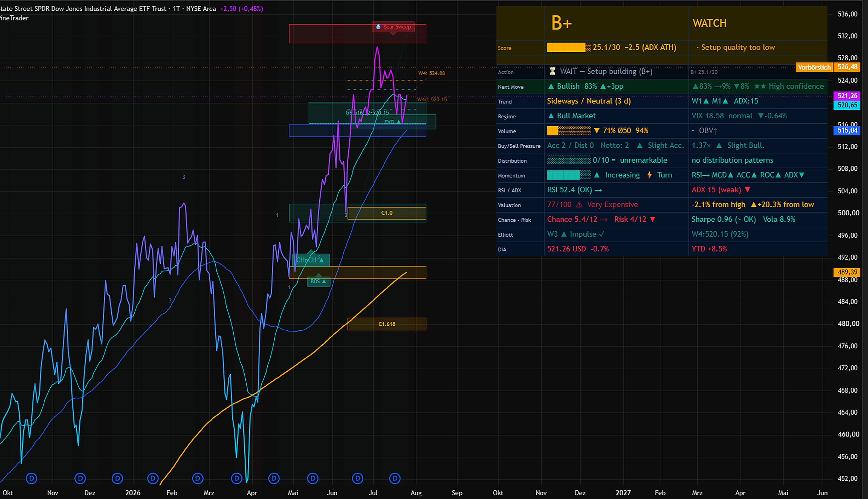Click the dividend marker between 2026 and Feb
The height and width of the screenshot is (499, 868).
tap(153, 478)
